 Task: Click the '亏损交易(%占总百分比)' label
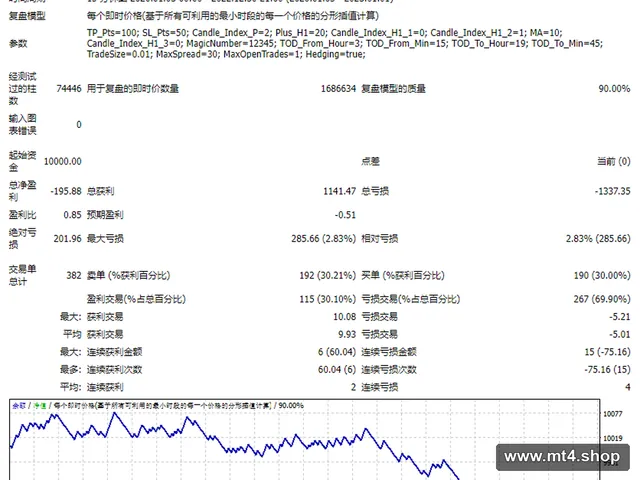pyautogui.click(x=411, y=299)
